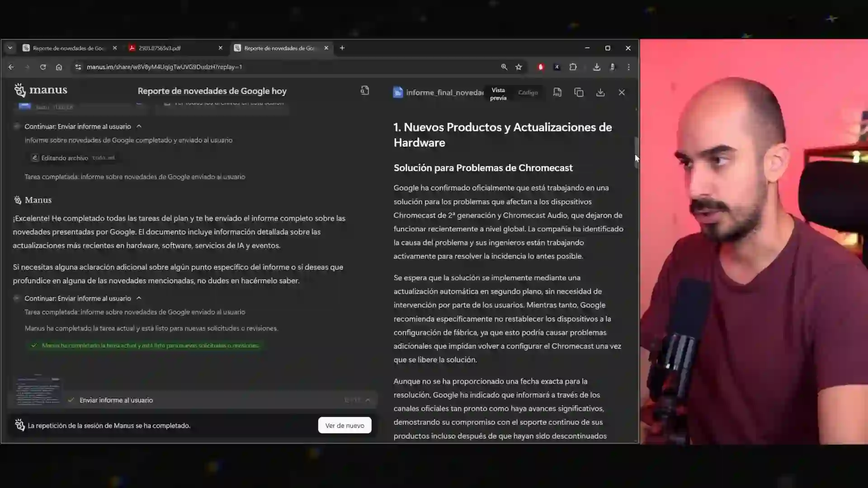Export the report as PDF
Viewport: 868px width, 488px height.
(x=557, y=92)
